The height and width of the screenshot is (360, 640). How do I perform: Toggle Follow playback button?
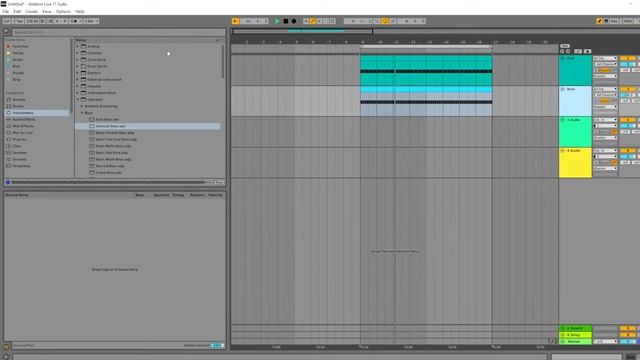(235, 21)
